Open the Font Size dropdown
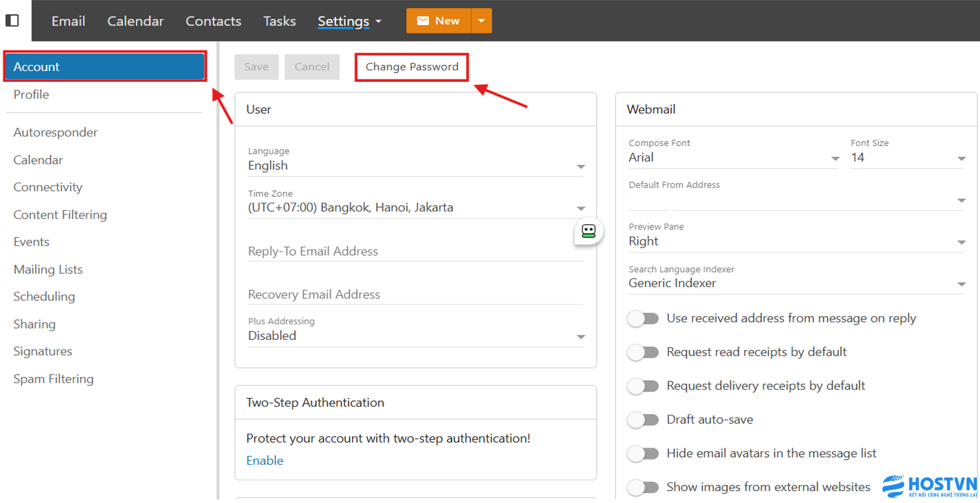Screen dimensions: 980x503 tap(960, 159)
